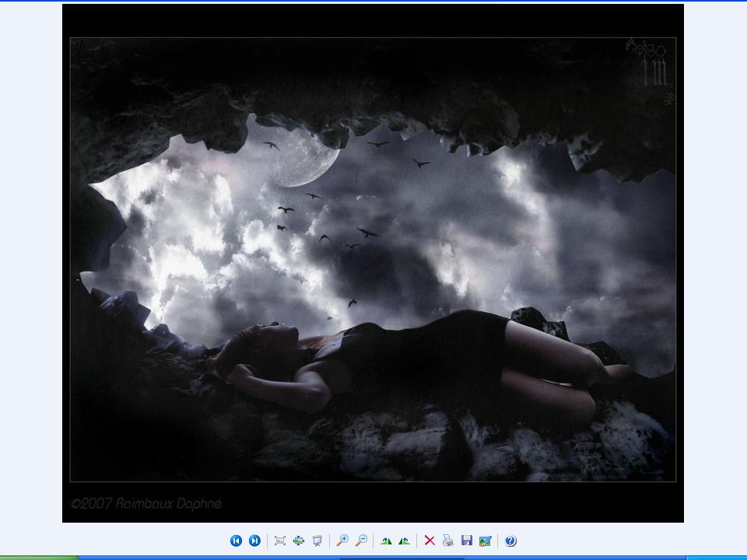Delete the picture with the red X

point(430,541)
